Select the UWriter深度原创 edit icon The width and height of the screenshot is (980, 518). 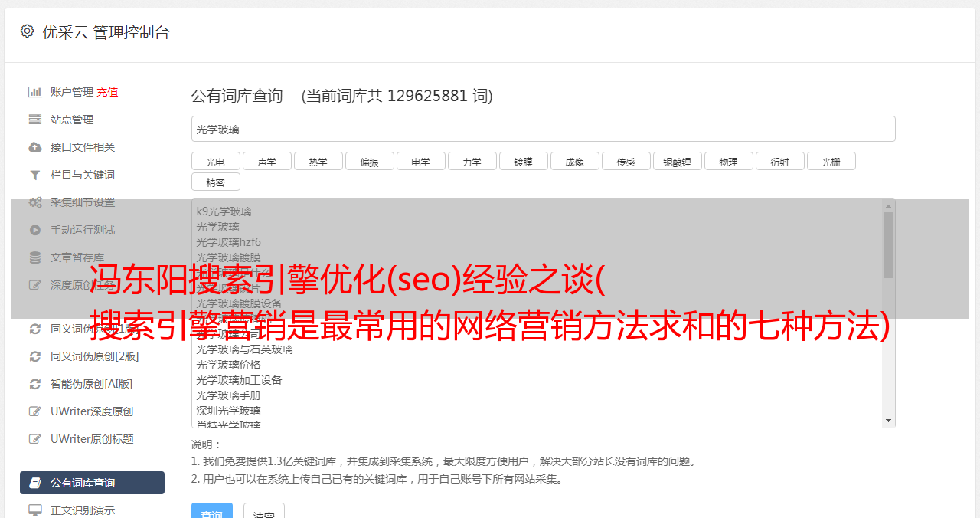click(x=35, y=411)
